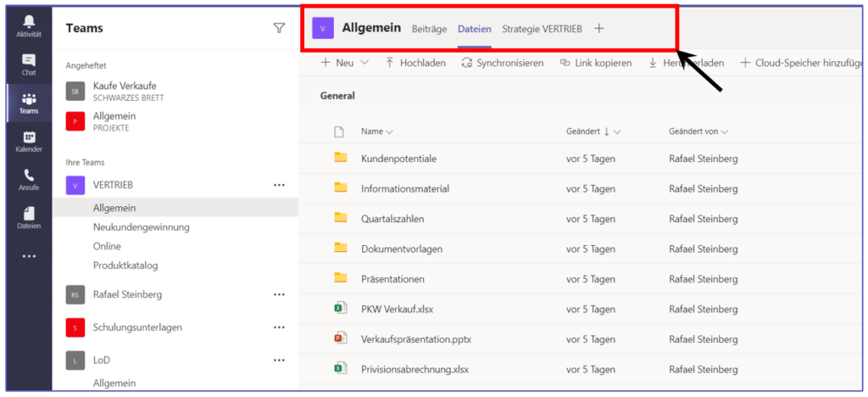
Task: Click the file type column header icon
Action: [339, 131]
